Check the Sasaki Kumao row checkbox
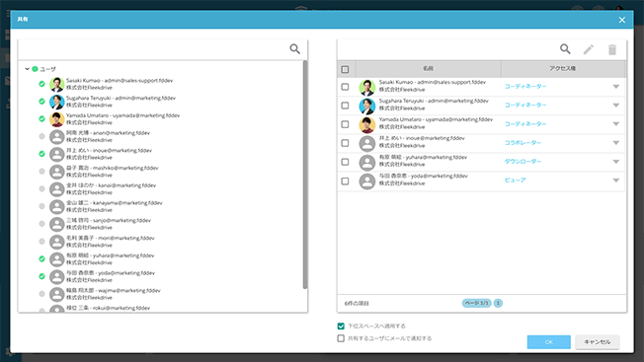 pyautogui.click(x=345, y=87)
